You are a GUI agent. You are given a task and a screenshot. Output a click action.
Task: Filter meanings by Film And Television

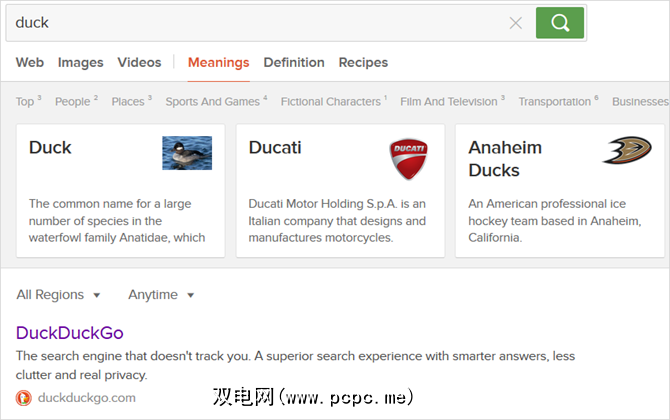pyautogui.click(x=453, y=101)
